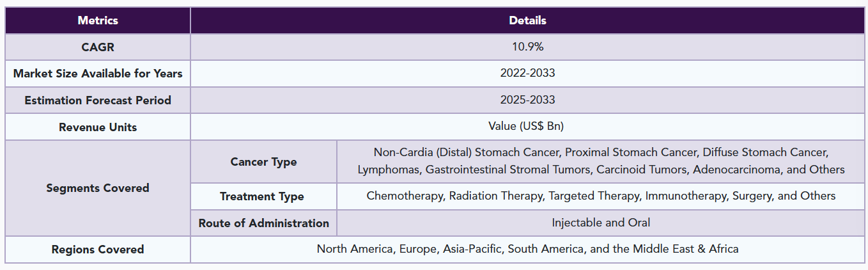
Task: Click the Value (US$ Bn) cell
Action: pyautogui.click(x=527, y=127)
